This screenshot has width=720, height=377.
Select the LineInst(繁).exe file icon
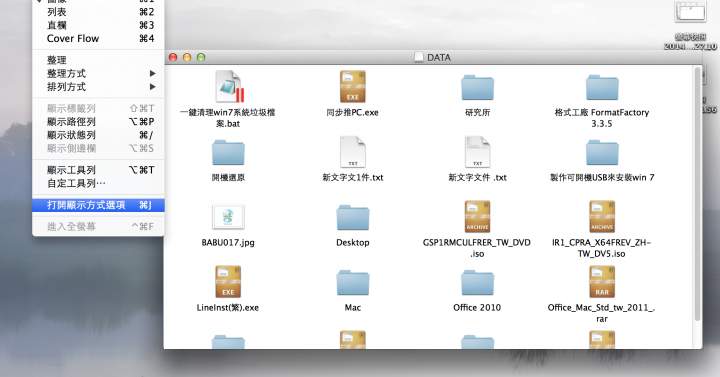coord(228,282)
